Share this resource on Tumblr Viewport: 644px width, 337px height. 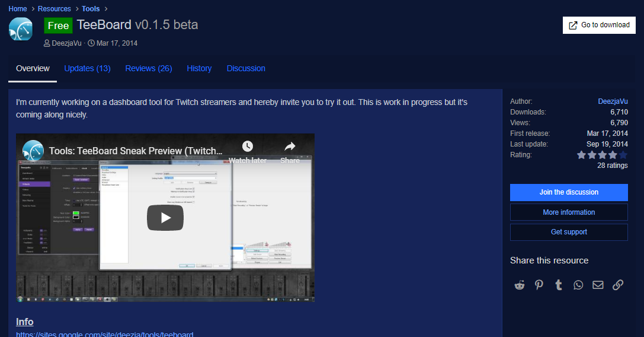(x=559, y=285)
